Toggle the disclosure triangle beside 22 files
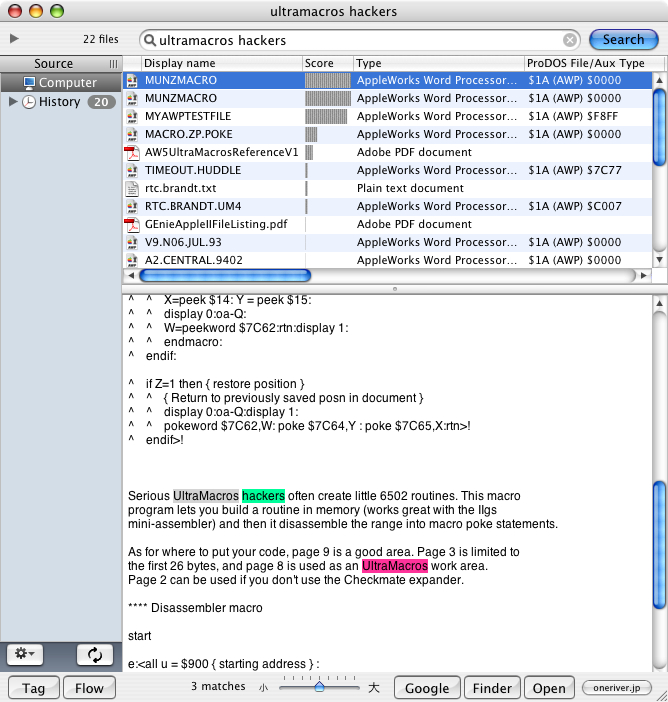 (14, 39)
